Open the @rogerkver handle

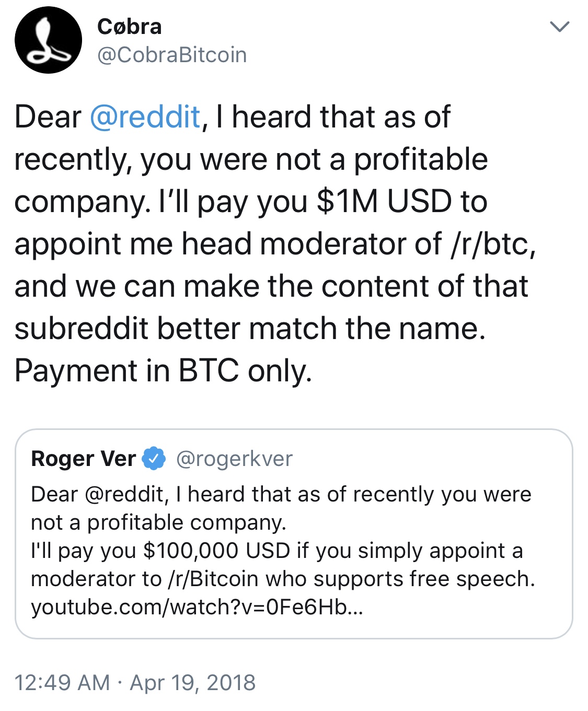[x=235, y=459]
